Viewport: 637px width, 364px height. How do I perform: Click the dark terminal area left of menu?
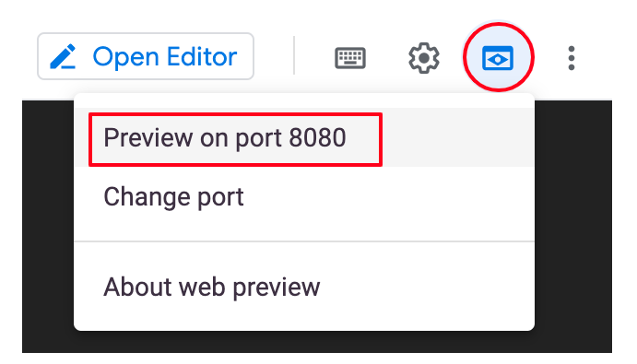tap(48, 227)
